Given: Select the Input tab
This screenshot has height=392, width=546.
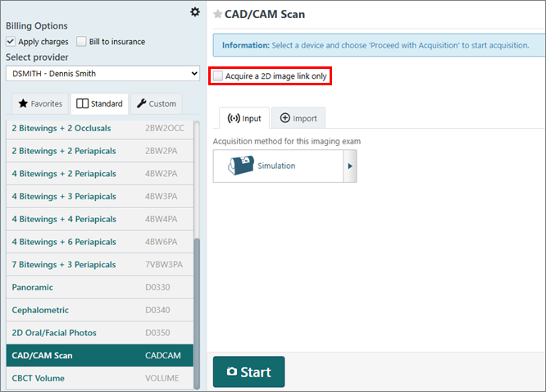Looking at the screenshot, I should [x=244, y=118].
